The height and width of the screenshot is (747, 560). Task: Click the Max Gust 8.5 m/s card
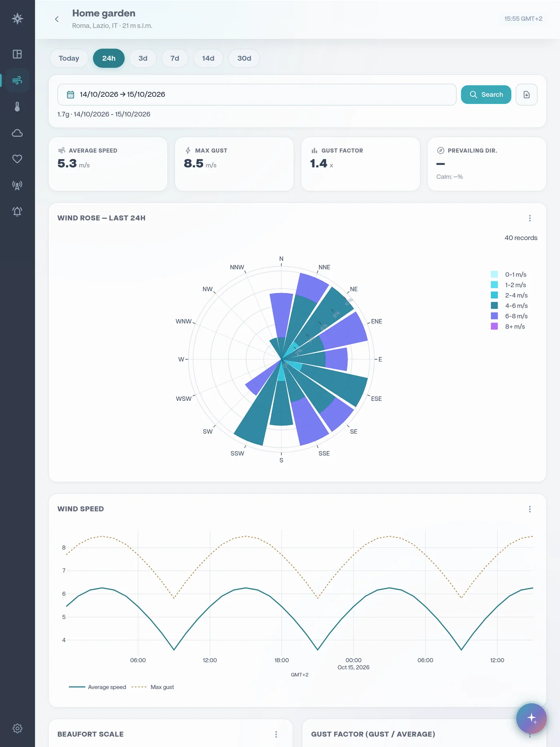click(x=234, y=164)
